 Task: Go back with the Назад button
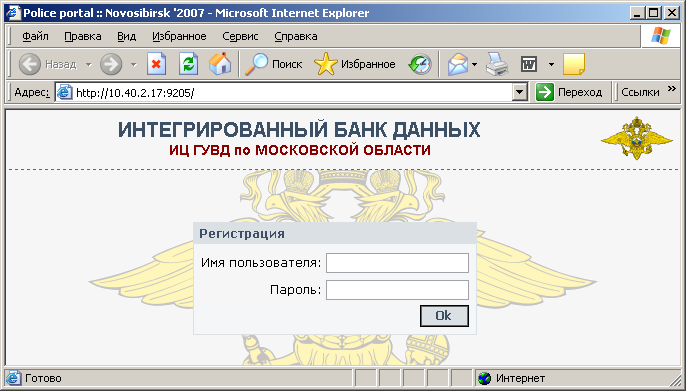[48, 64]
